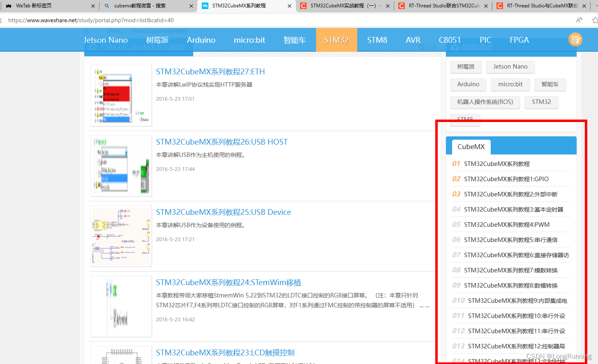This screenshot has width=598, height=364.
Task: Open the STM8 navigation menu item
Action: 377,39
